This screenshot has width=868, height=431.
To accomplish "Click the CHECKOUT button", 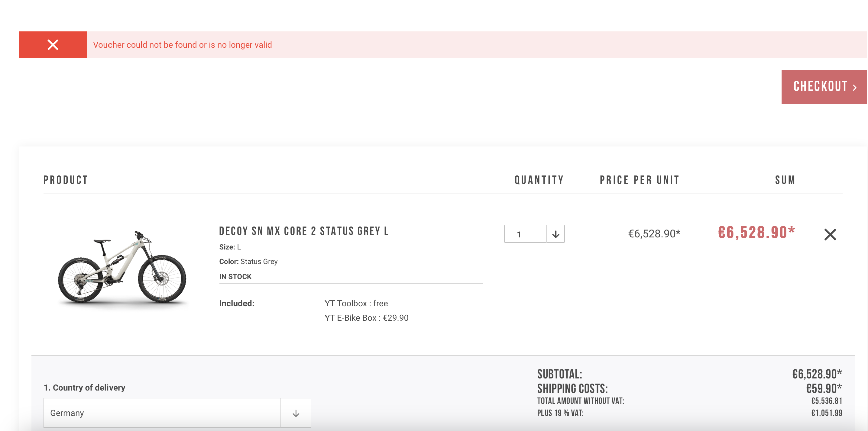I will [x=823, y=87].
